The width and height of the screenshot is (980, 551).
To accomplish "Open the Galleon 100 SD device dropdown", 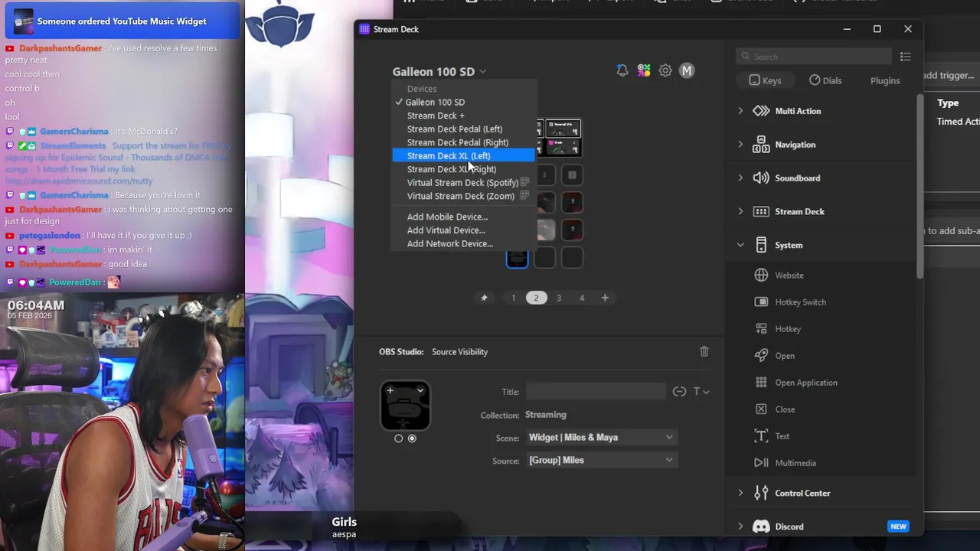I will click(x=439, y=71).
